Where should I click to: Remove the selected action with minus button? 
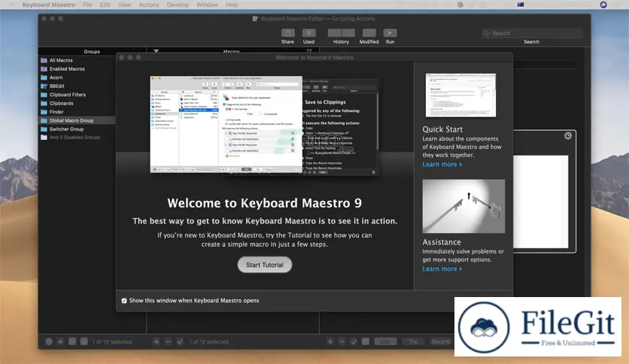click(342, 341)
